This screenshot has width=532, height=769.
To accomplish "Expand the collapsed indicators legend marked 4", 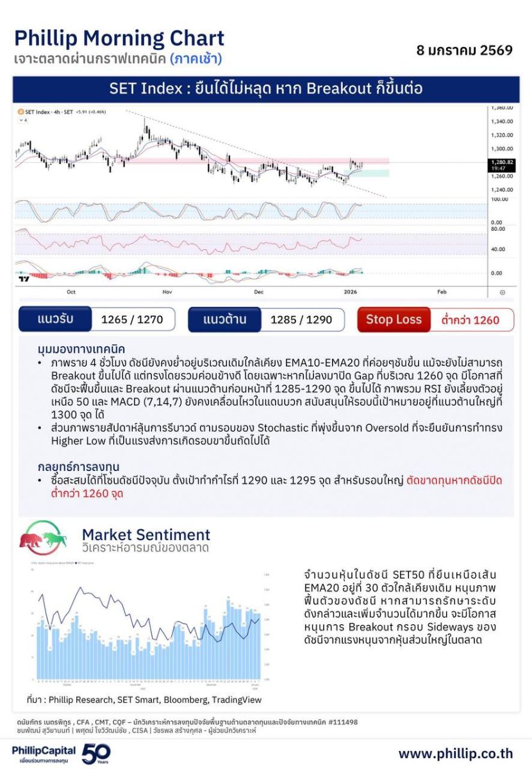I will 24,120.
